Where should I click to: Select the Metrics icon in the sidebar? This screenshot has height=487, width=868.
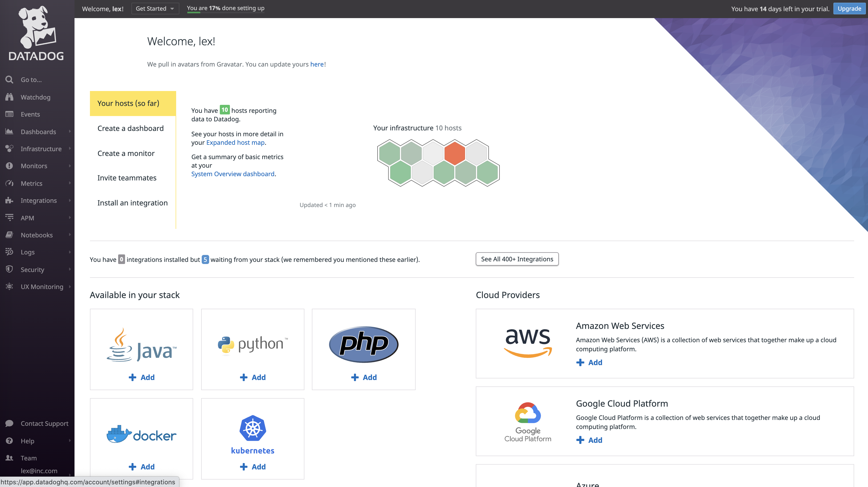point(9,183)
